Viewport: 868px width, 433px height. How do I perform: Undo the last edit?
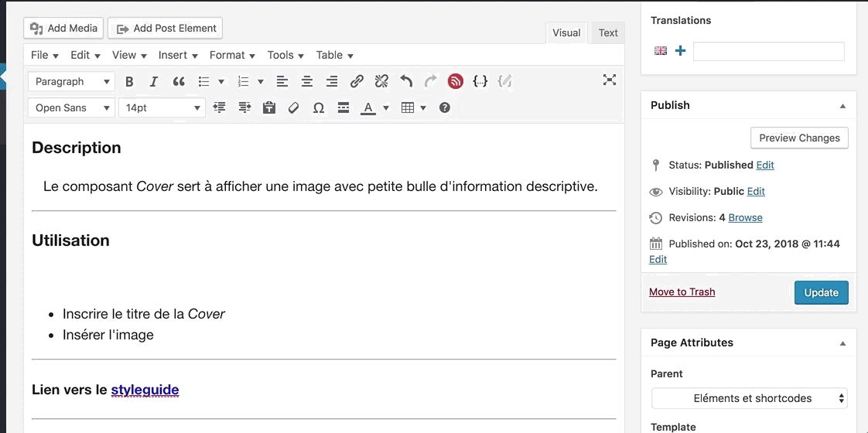[x=406, y=81]
